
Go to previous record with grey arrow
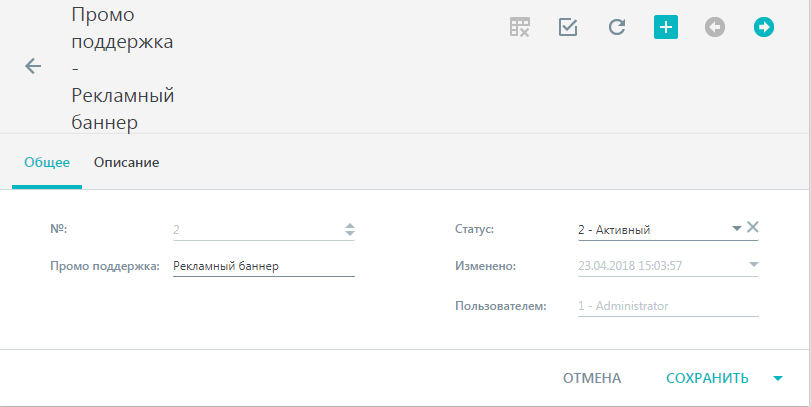click(715, 27)
